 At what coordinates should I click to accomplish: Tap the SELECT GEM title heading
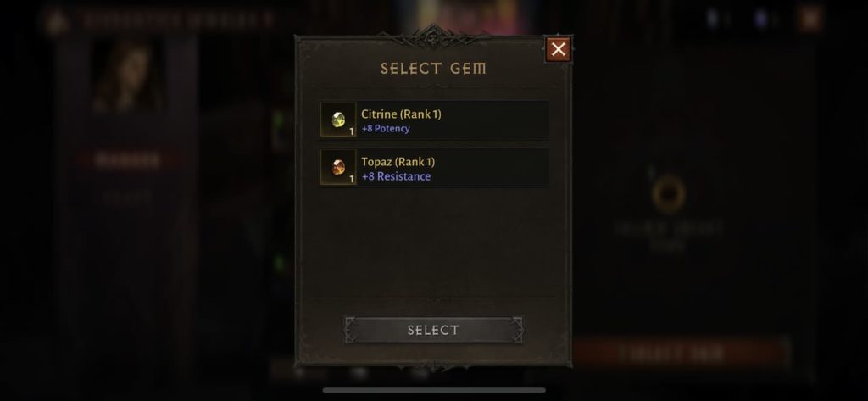pyautogui.click(x=433, y=69)
